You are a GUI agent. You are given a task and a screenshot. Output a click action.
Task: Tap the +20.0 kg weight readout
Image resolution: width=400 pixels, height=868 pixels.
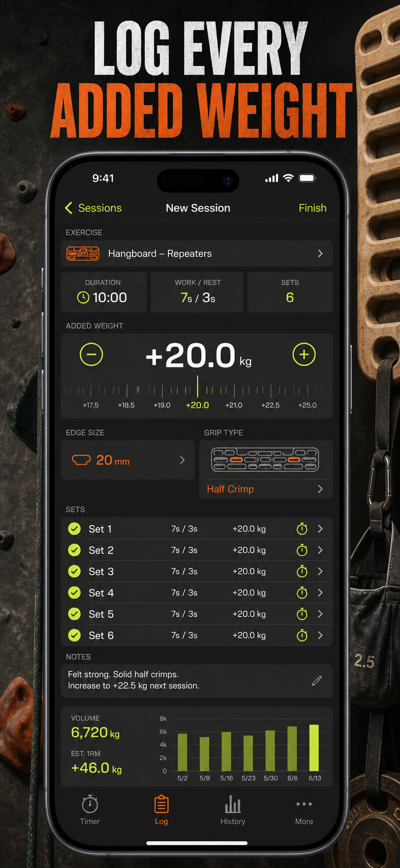click(199, 355)
